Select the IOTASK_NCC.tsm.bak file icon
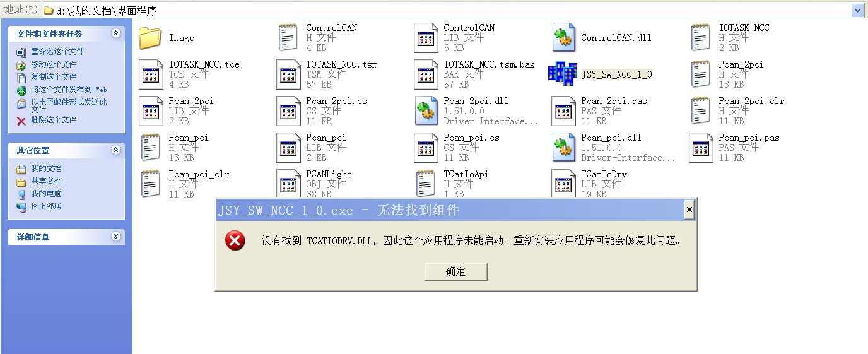The height and width of the screenshot is (354, 868). tap(426, 74)
